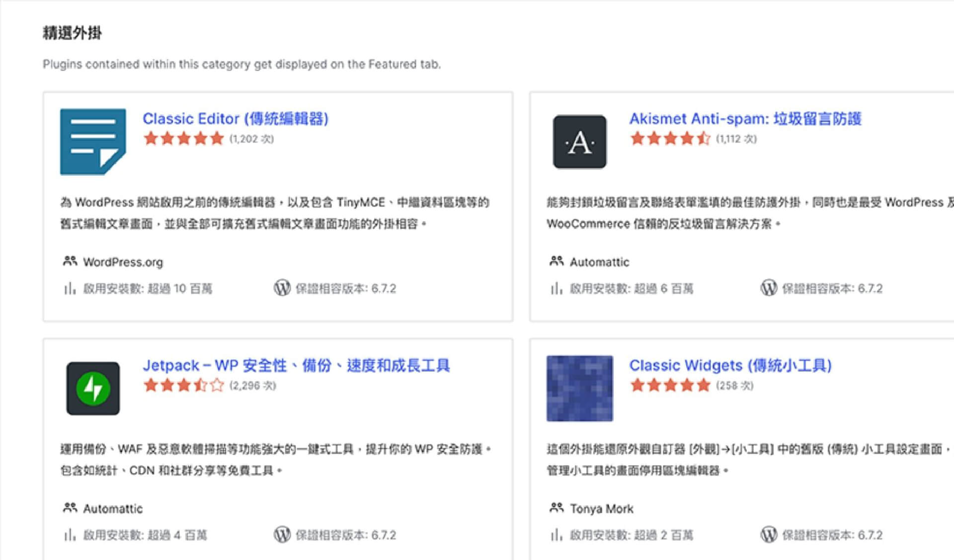Click the Jetpack description paragraph
The width and height of the screenshot is (954, 560).
[276, 460]
